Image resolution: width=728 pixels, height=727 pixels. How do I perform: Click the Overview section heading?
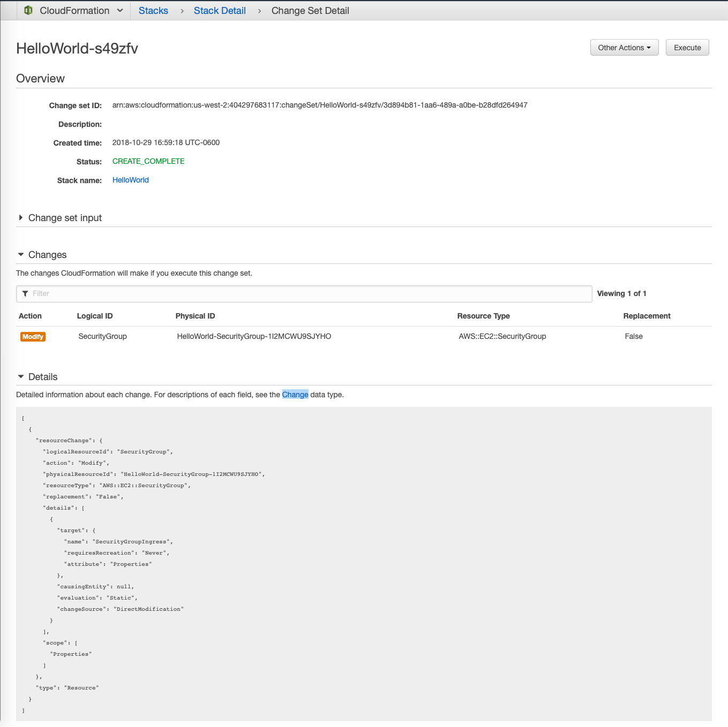pyautogui.click(x=41, y=79)
